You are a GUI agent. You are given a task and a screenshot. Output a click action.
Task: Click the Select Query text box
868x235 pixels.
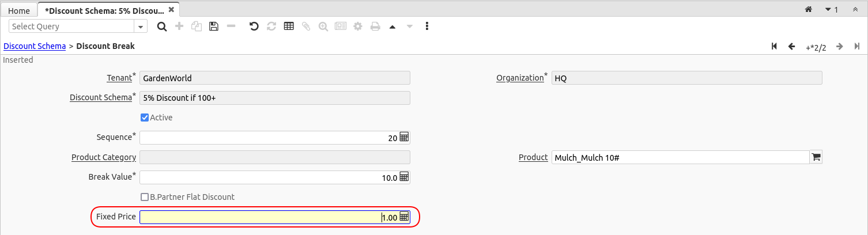coord(71,26)
